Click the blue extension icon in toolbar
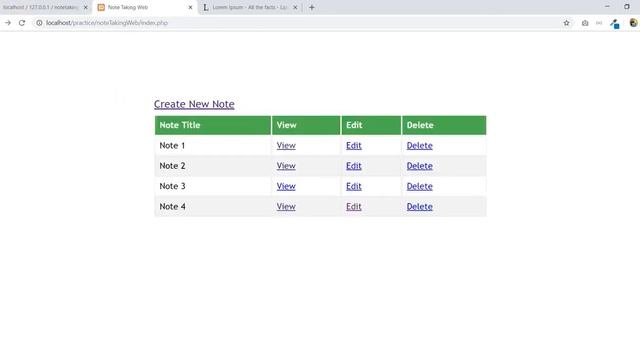This screenshot has height=360, width=640. tap(615, 24)
